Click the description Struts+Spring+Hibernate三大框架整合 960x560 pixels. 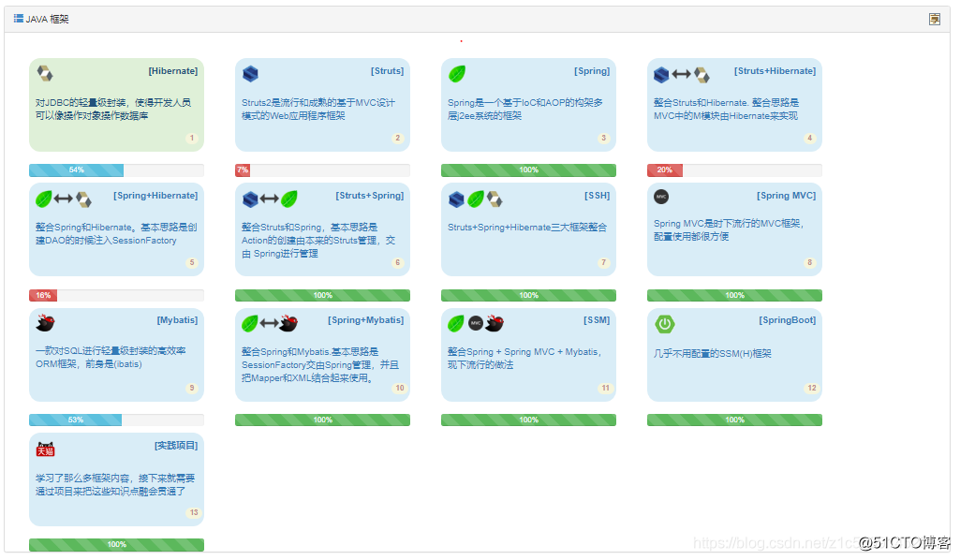(x=527, y=227)
